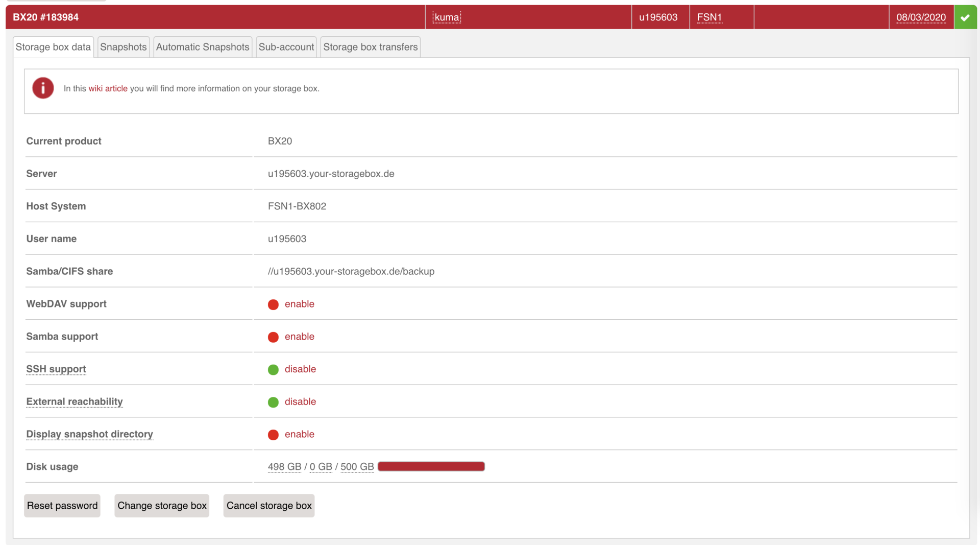Click the red info icon
The height and width of the screenshot is (545, 980).
click(x=43, y=88)
